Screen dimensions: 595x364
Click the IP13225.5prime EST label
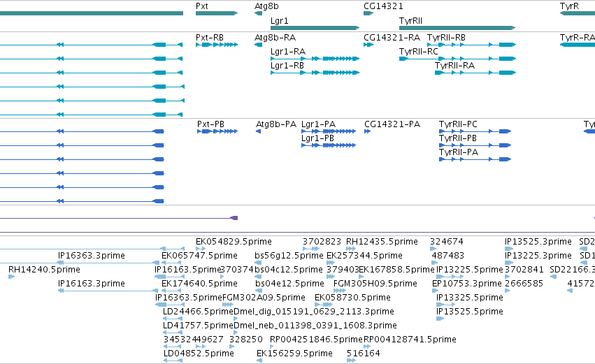470,270
